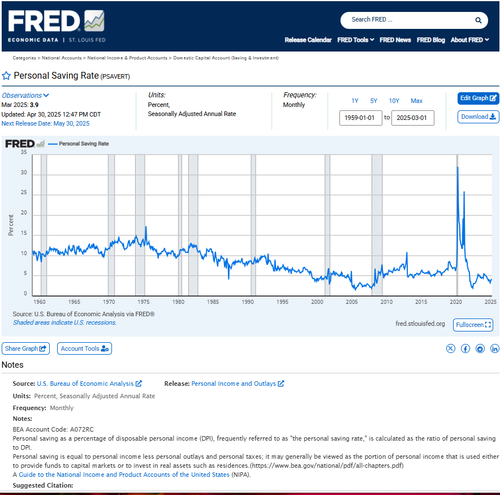Click the Personal Saving Rate page title
Screen dimensions: 500x495
56,76
